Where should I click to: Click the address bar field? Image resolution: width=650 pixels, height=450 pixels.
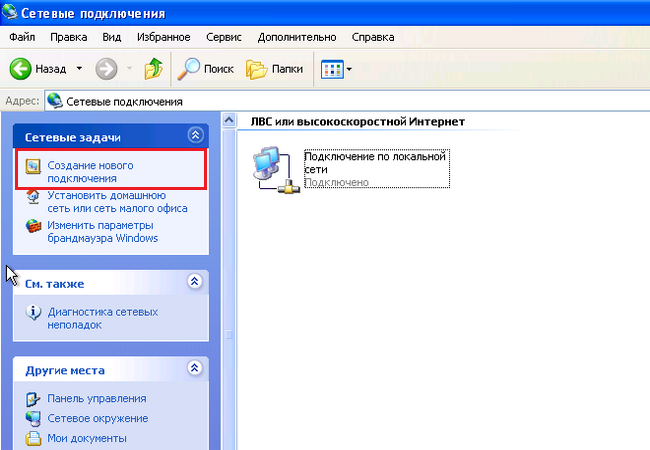pos(350,101)
